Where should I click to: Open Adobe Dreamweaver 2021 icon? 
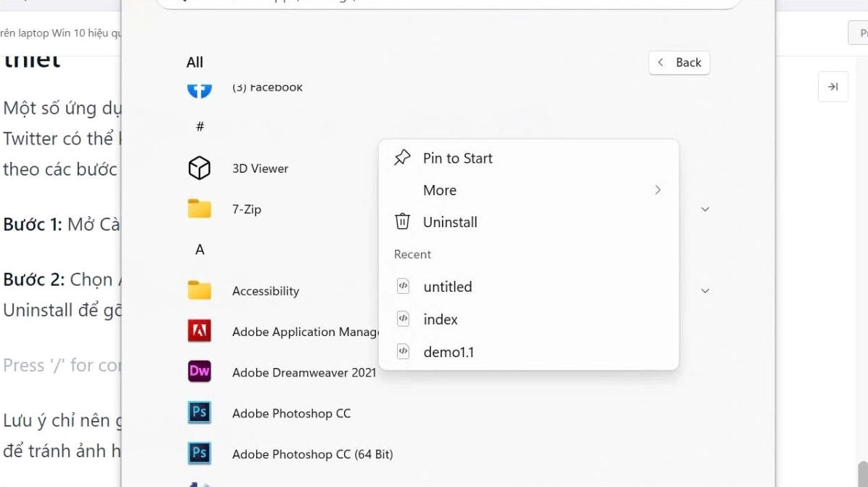tap(199, 372)
